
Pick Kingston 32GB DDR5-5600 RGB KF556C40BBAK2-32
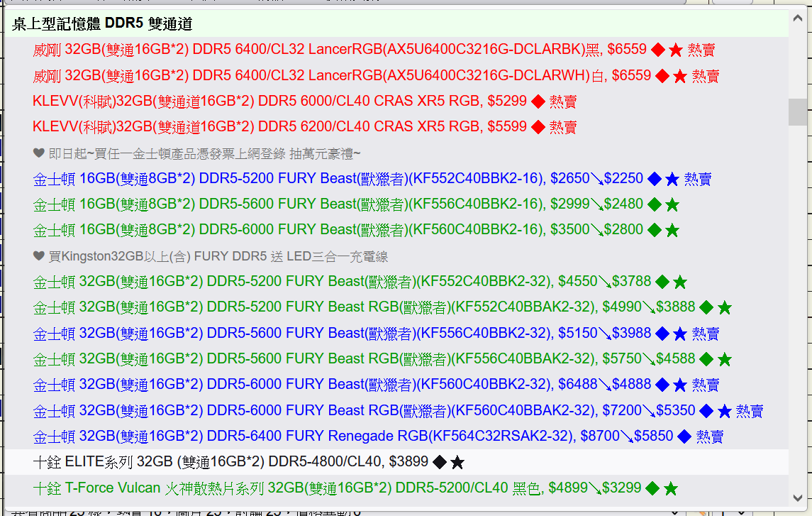coord(396,358)
